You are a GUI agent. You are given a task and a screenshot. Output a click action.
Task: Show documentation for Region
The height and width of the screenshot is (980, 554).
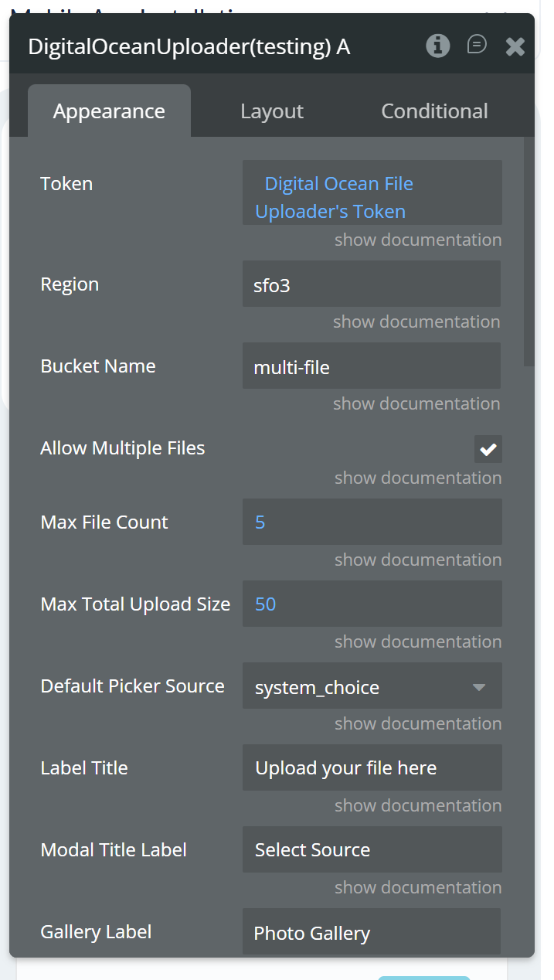[416, 322]
